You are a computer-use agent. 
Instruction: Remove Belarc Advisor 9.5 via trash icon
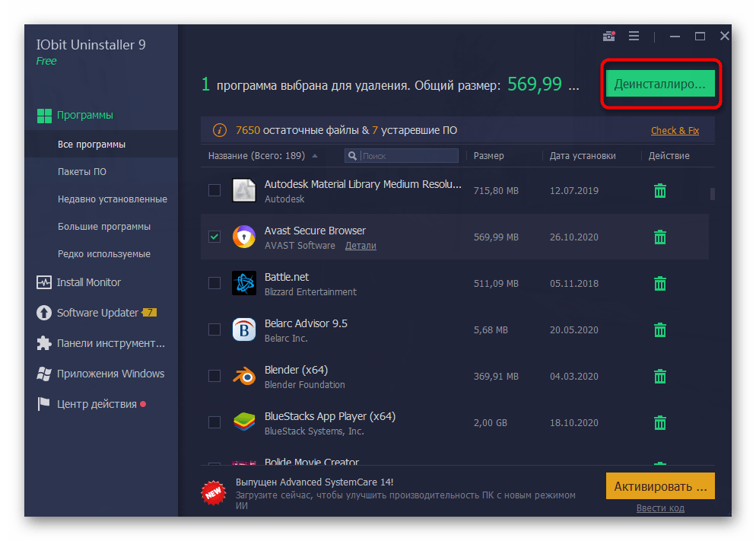pos(660,330)
